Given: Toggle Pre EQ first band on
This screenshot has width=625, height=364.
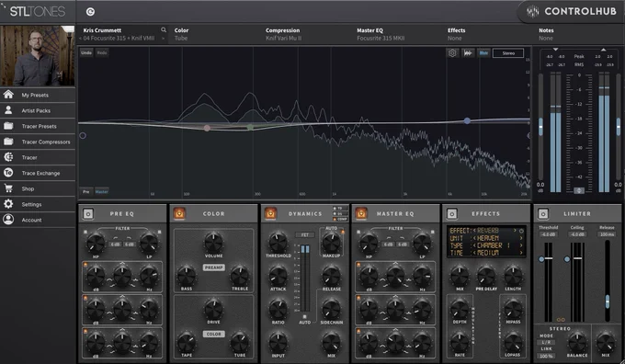Looking at the screenshot, I should click(x=85, y=265).
